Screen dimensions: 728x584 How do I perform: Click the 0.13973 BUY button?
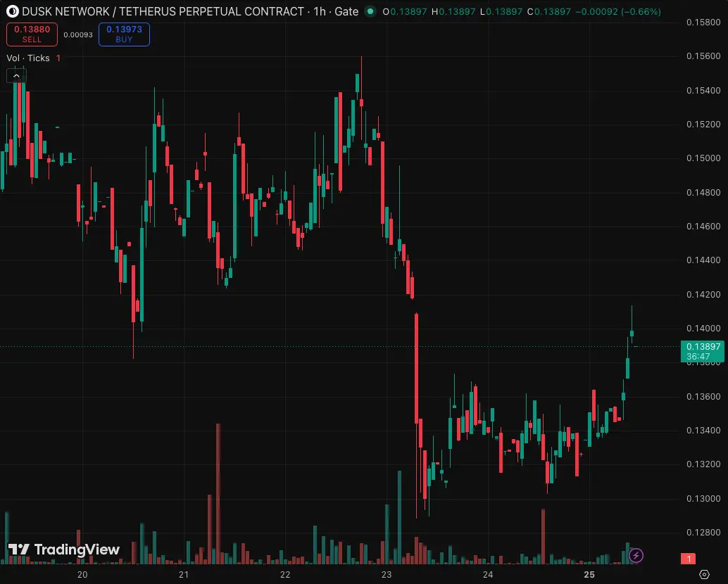click(x=124, y=34)
